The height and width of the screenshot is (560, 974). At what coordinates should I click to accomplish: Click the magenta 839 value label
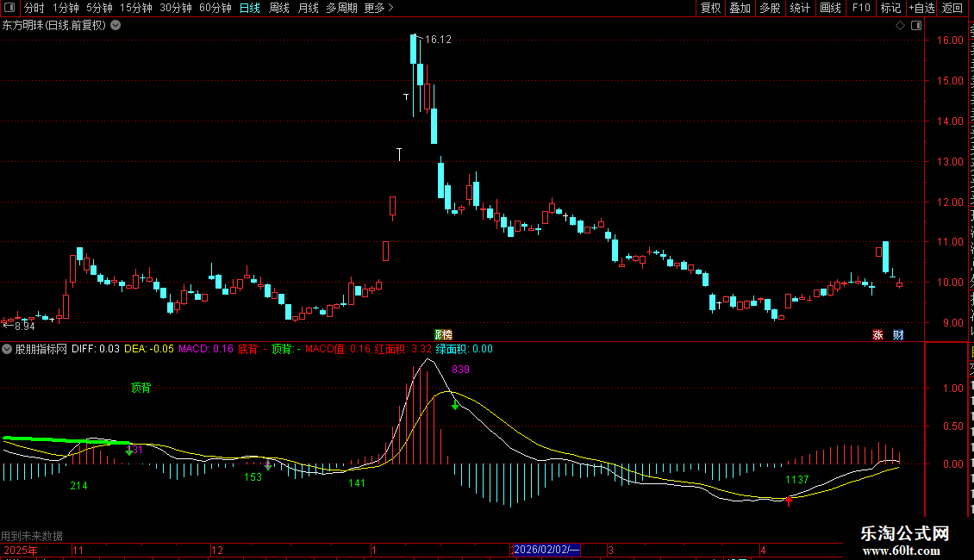pos(460,370)
